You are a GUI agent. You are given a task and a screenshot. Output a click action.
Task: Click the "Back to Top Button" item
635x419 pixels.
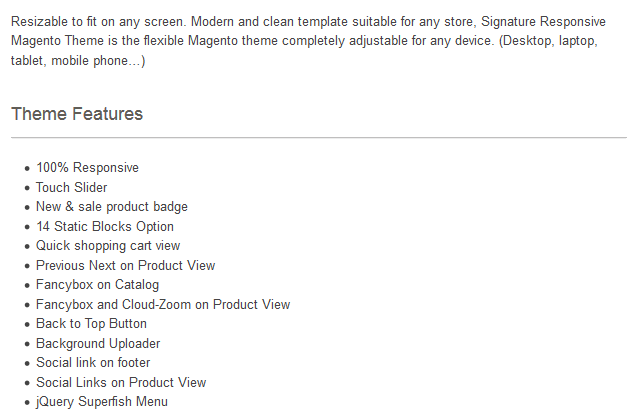(x=91, y=324)
